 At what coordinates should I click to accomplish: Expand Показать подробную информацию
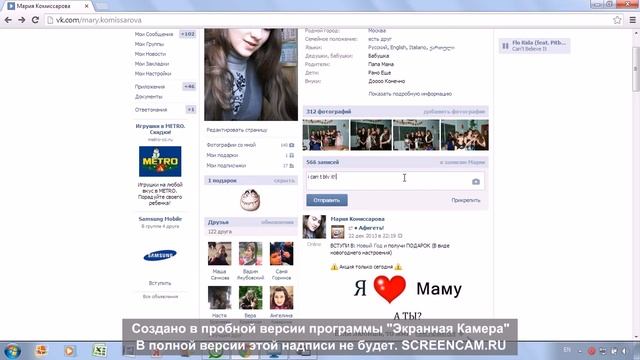point(410,93)
